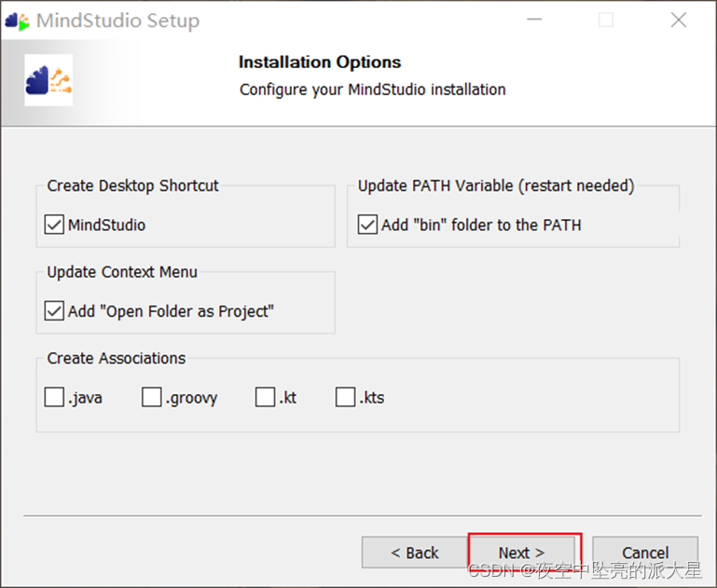
Task: Click the "Installation Options" heading
Action: 320,62
